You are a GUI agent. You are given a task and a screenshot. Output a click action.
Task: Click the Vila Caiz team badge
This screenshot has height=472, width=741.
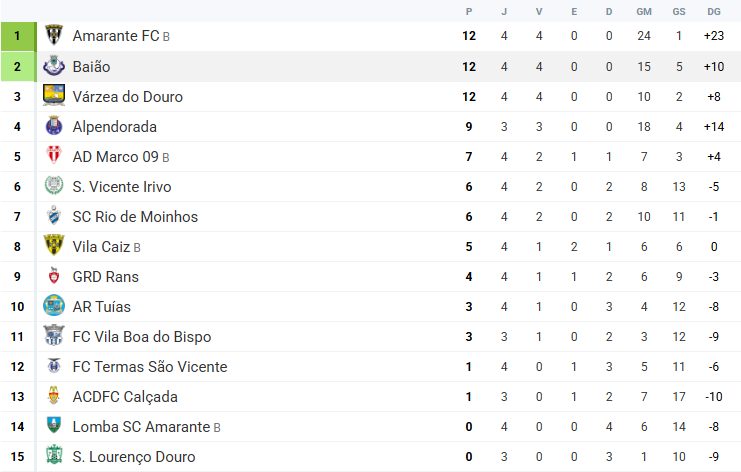(54, 246)
